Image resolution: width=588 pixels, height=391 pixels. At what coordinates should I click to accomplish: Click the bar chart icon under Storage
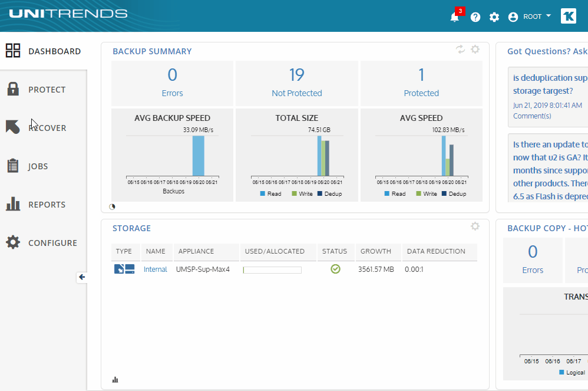[115, 380]
